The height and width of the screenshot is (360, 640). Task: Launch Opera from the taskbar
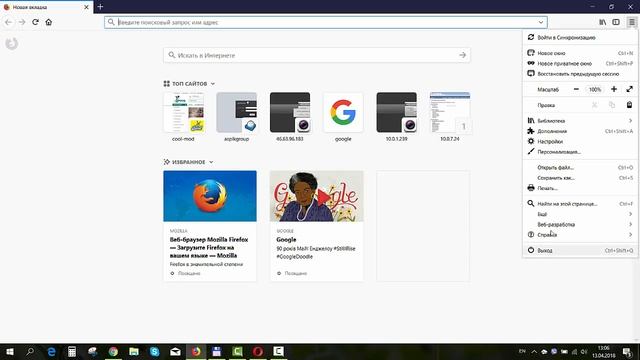pos(258,351)
